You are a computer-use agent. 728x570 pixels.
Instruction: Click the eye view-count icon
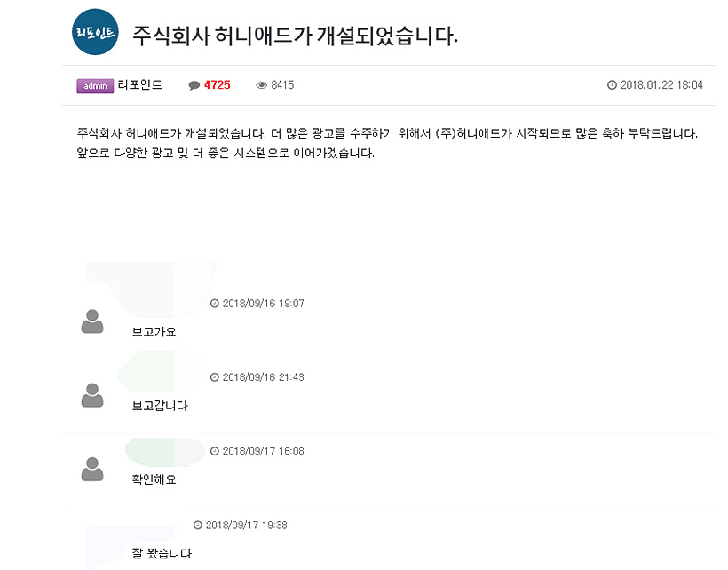click(261, 85)
